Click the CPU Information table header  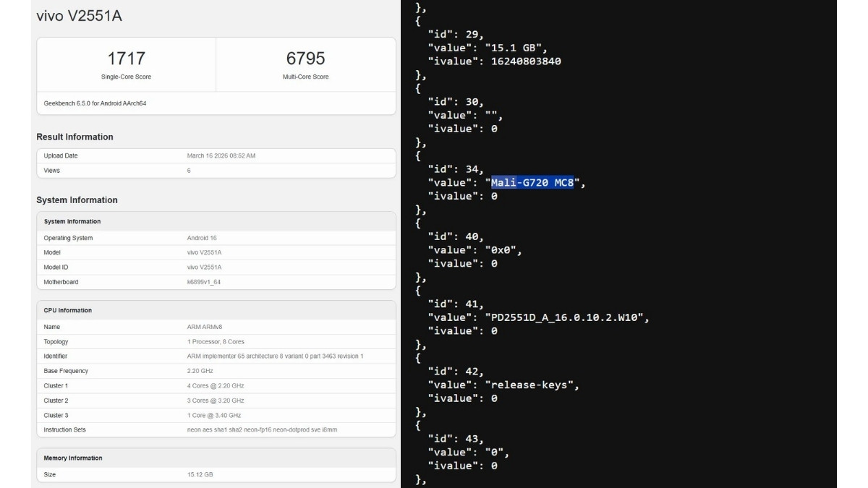point(68,310)
